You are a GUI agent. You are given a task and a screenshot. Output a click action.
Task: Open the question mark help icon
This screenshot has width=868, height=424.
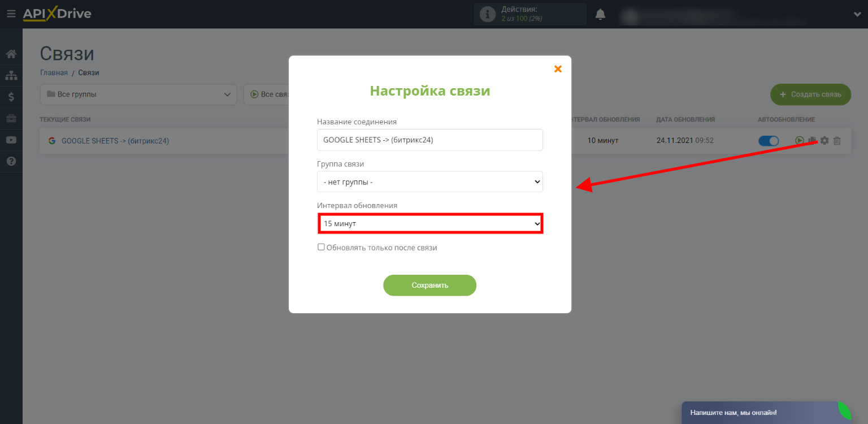11,162
